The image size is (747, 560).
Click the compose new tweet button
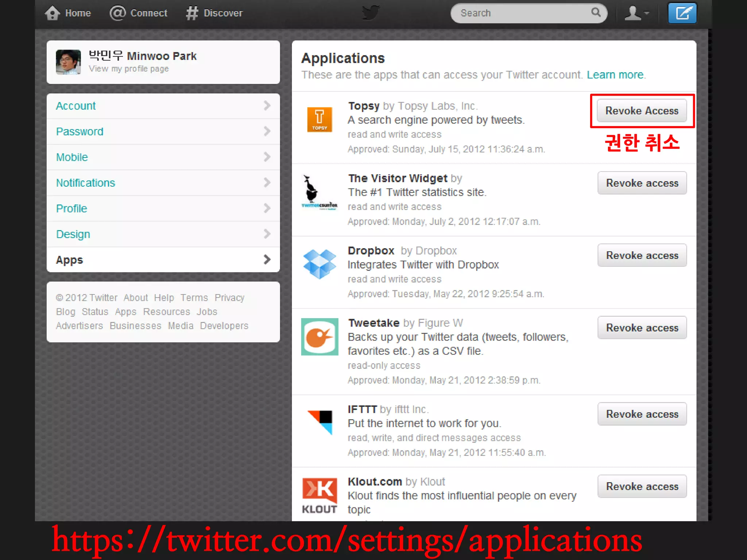(682, 13)
